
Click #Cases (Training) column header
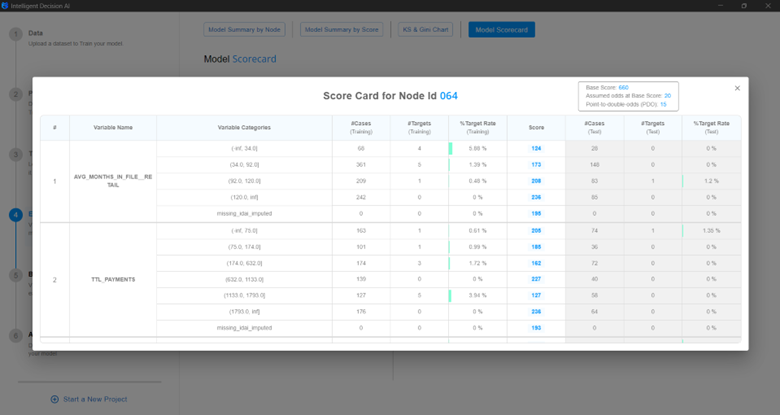[x=361, y=127]
